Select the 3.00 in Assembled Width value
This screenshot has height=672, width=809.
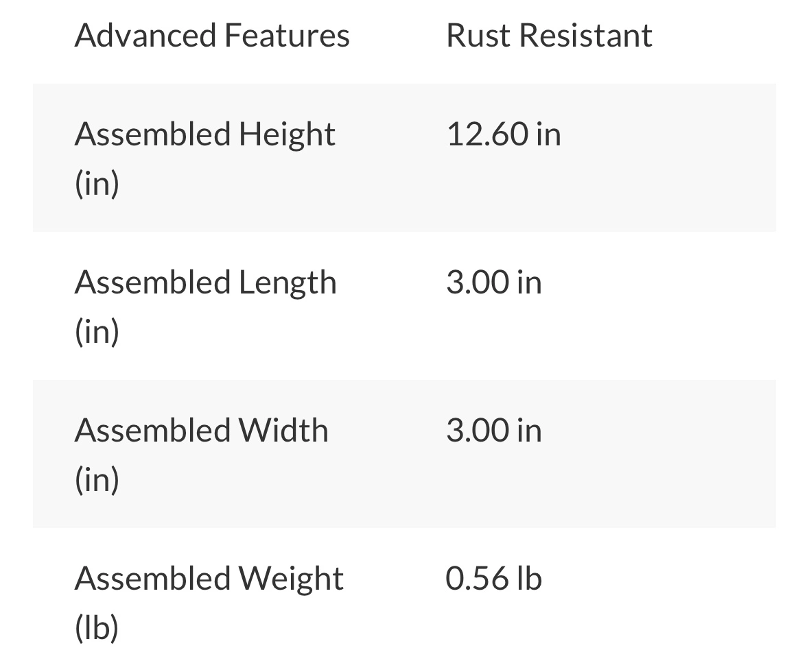(493, 431)
